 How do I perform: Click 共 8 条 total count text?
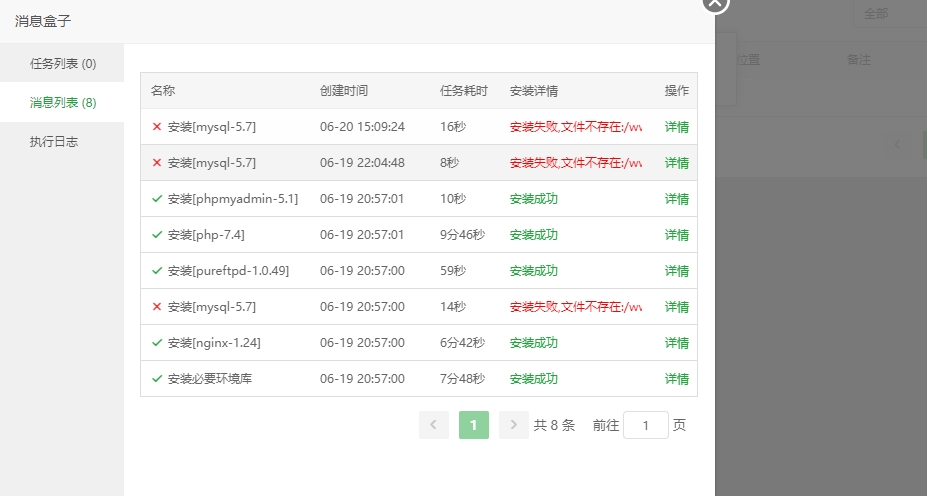click(x=554, y=425)
